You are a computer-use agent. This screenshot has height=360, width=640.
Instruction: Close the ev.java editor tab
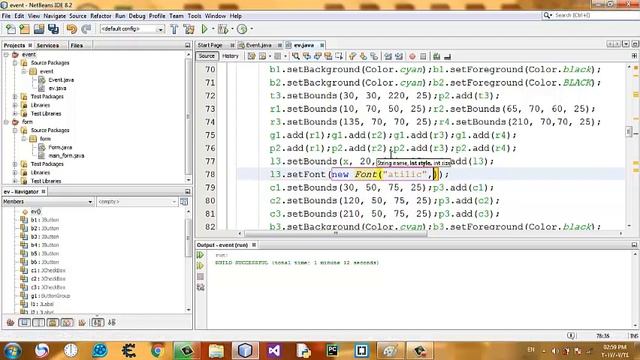tap(322, 45)
